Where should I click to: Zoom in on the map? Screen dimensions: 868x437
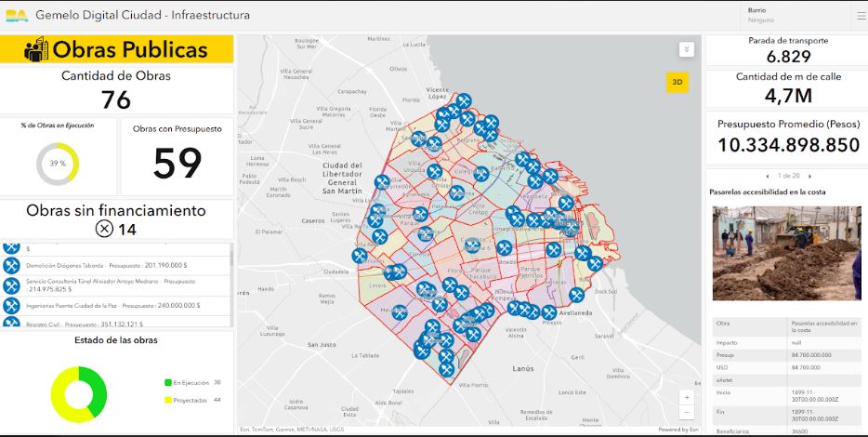click(687, 396)
